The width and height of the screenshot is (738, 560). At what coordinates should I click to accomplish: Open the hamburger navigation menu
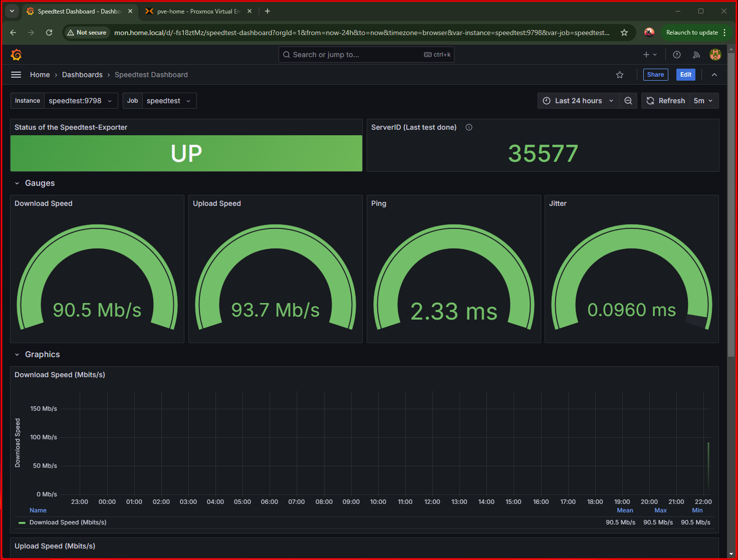coord(16,75)
